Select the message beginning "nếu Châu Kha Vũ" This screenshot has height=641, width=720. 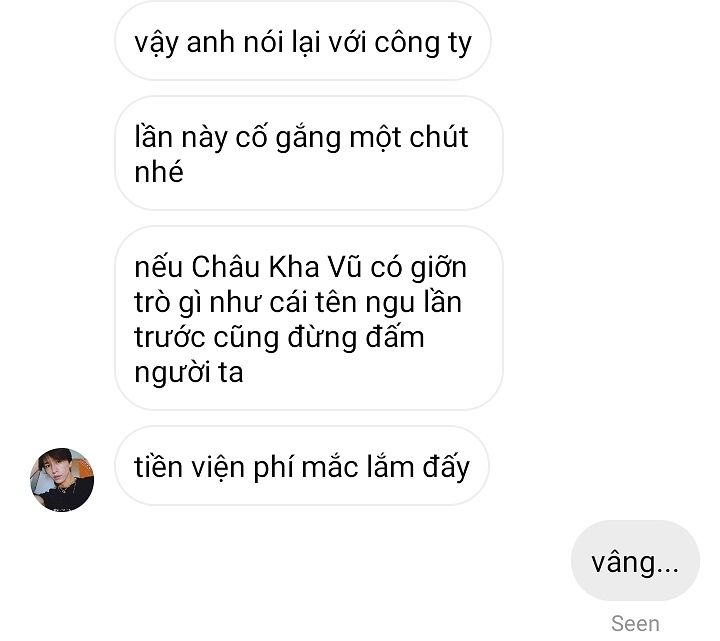[x=309, y=318]
